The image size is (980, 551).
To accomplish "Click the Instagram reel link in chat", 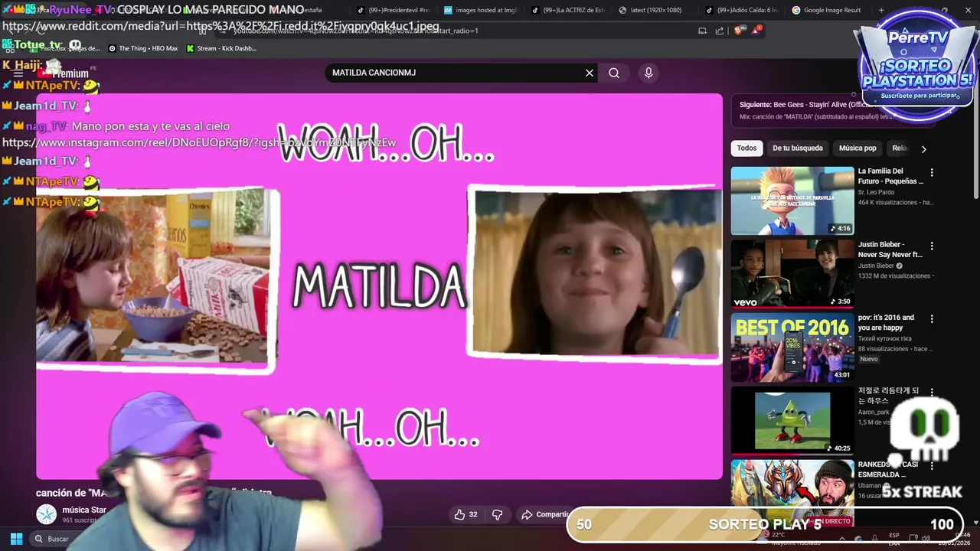I will pyautogui.click(x=199, y=142).
